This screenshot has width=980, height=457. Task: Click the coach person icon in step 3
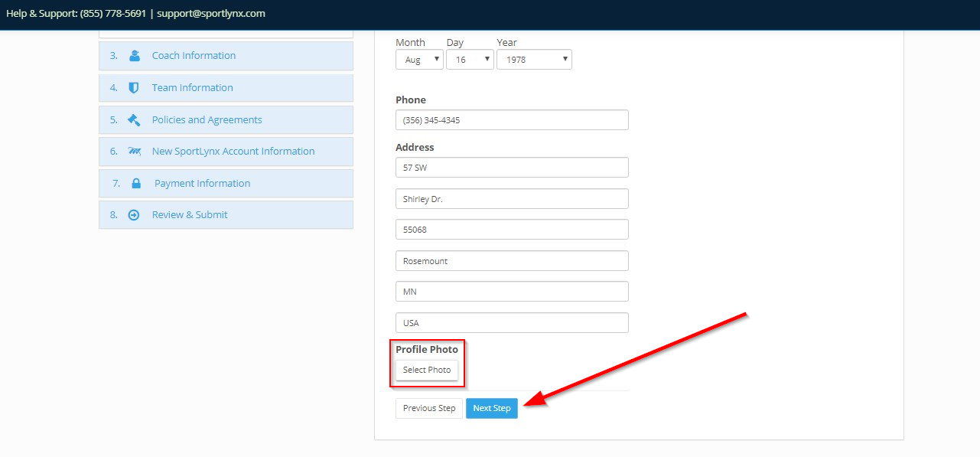pos(135,56)
